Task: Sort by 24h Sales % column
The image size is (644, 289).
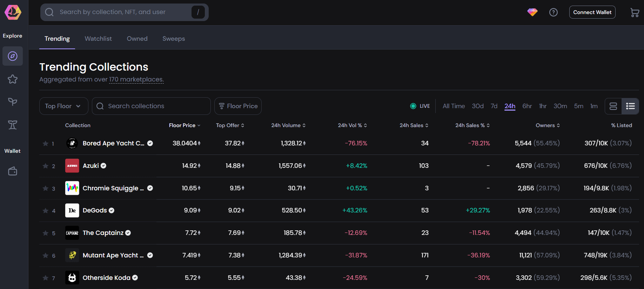Action: click(472, 125)
